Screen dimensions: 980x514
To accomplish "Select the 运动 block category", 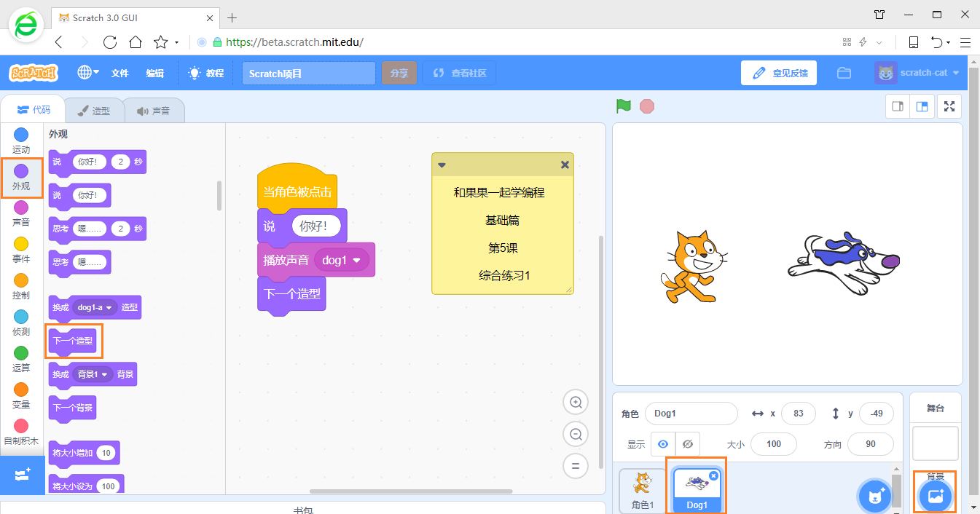I will pos(21,141).
